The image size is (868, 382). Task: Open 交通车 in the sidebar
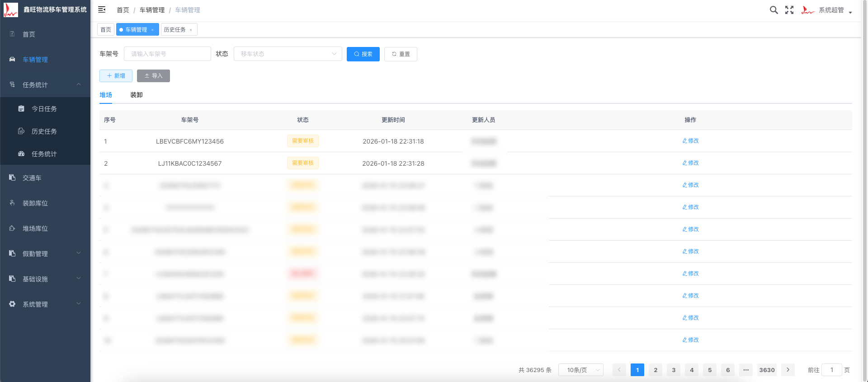pyautogui.click(x=45, y=178)
